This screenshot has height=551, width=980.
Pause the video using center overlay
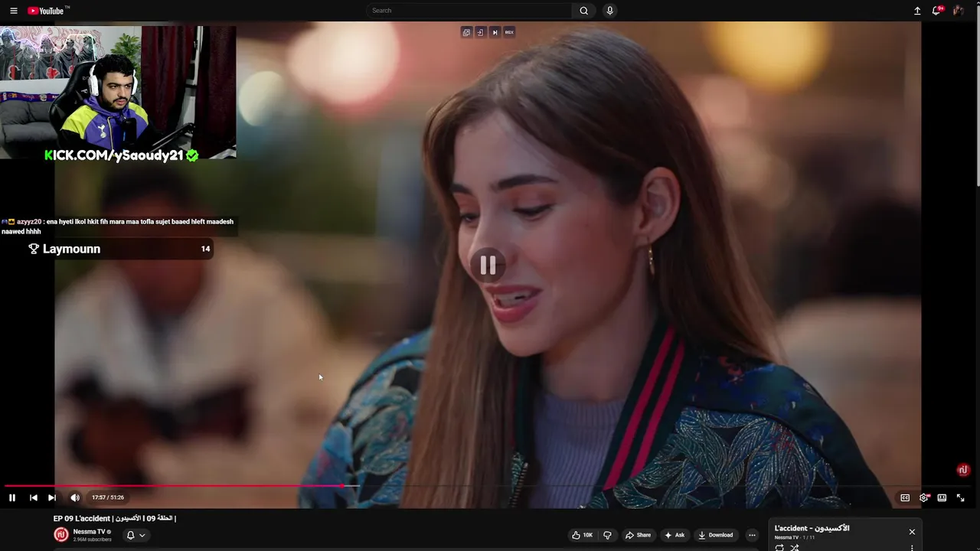click(488, 265)
